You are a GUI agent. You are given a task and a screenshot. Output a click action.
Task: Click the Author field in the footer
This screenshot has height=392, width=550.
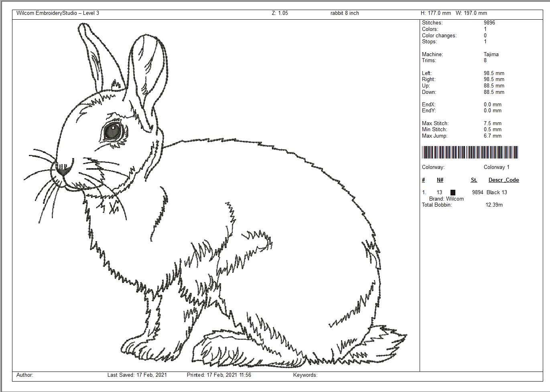pyautogui.click(x=25, y=375)
